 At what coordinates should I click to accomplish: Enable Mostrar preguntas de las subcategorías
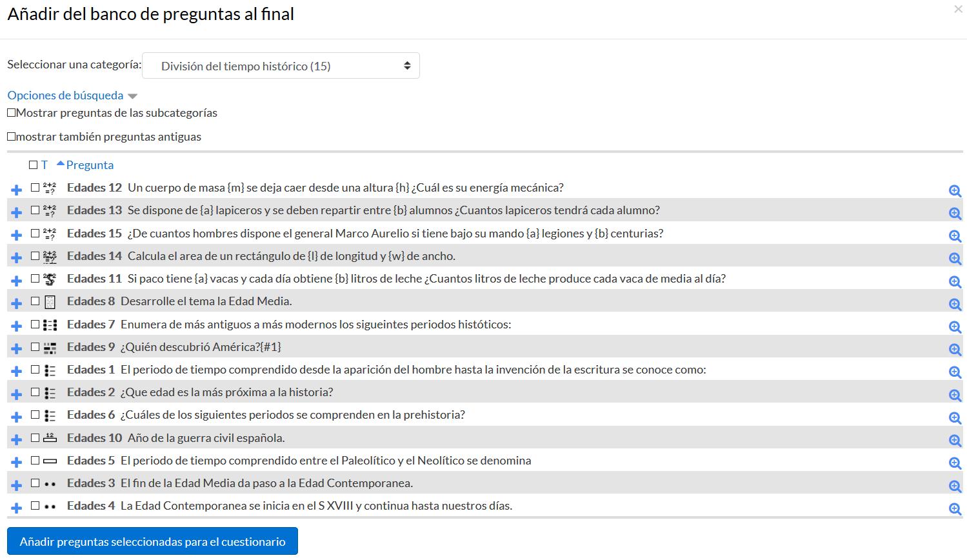pos(11,112)
